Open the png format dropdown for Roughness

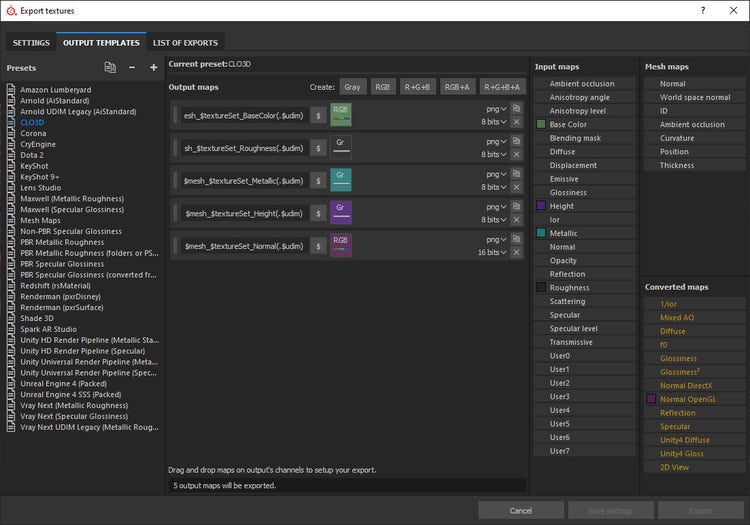(x=496, y=142)
